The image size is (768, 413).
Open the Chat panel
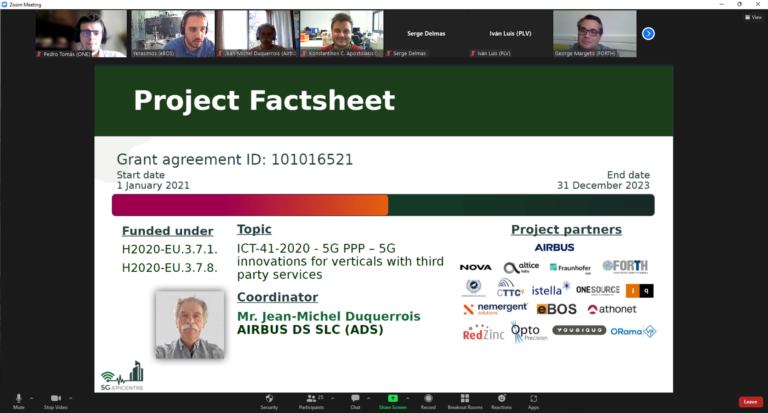coord(355,401)
